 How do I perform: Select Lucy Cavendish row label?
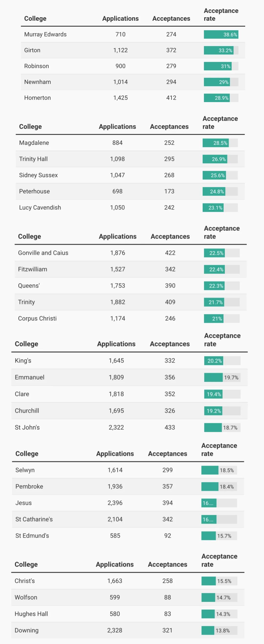pyautogui.click(x=40, y=208)
